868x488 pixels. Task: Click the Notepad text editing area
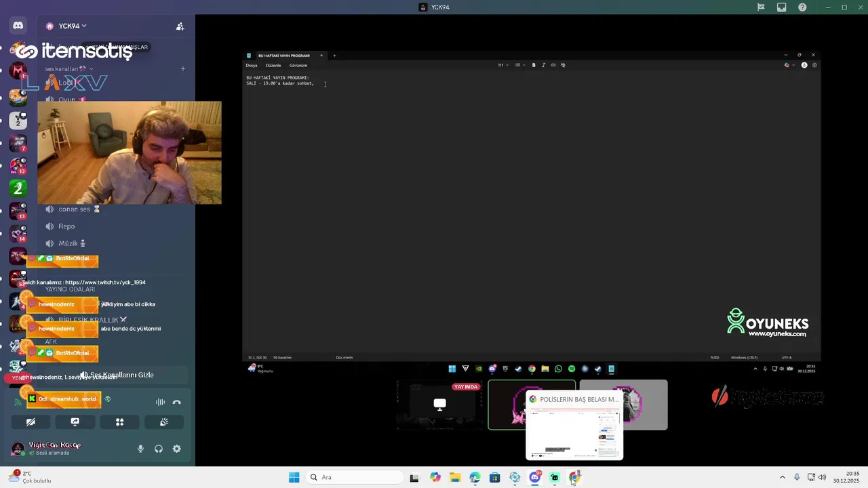(x=531, y=212)
